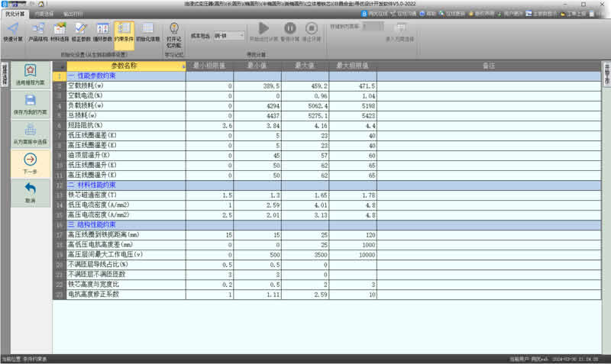Click row header number 6
Image resolution: width=611 pixels, height=364 pixels.
coord(60,126)
